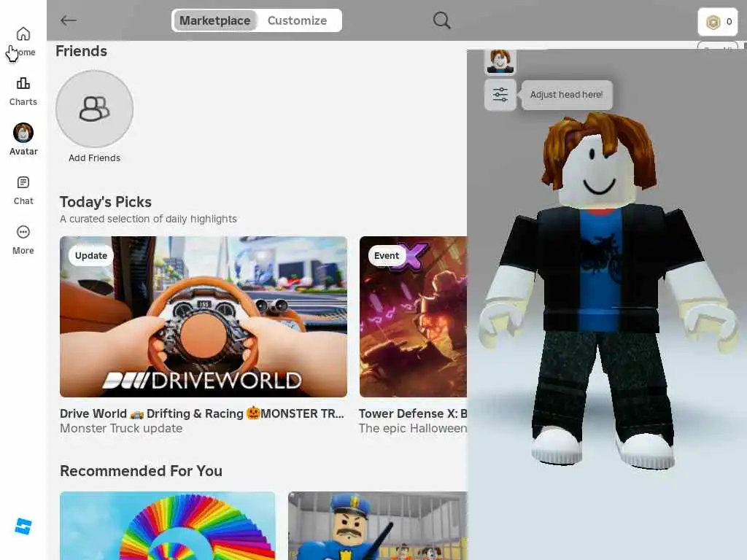Image resolution: width=747 pixels, height=560 pixels.
Task: Go back with the left arrow icon
Action: pos(69,20)
